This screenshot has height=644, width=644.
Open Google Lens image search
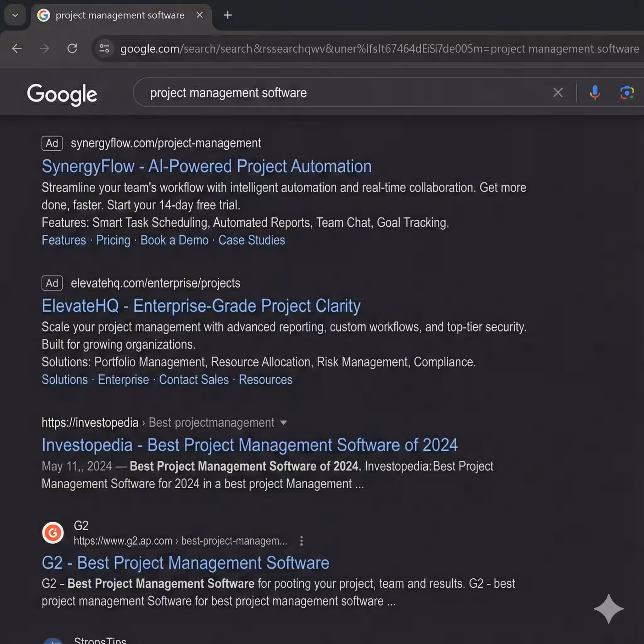click(x=627, y=93)
